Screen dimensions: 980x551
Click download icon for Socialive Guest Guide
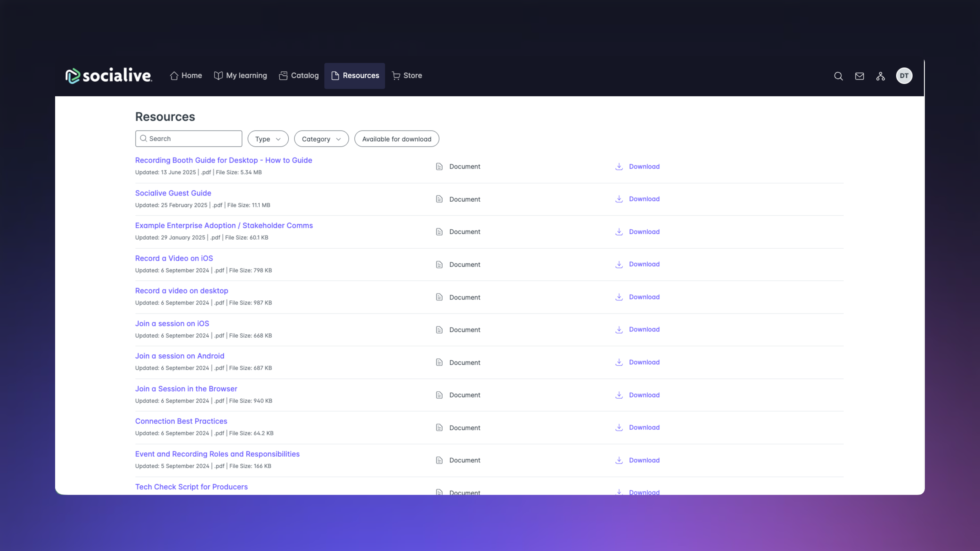coord(619,199)
